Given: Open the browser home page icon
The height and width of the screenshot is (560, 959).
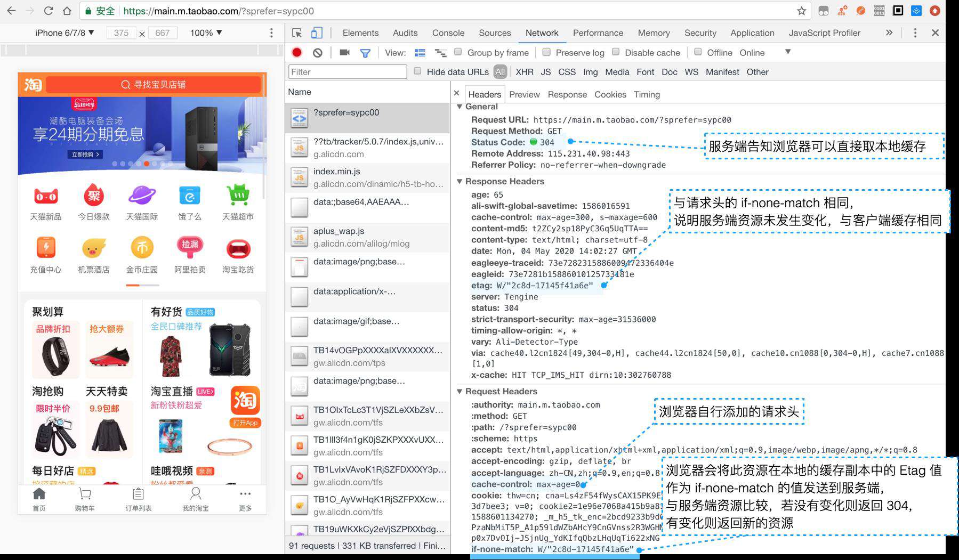Looking at the screenshot, I should click(x=67, y=11).
